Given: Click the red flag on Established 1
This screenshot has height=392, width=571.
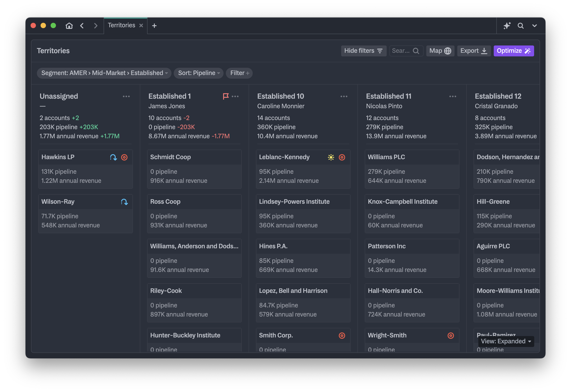Looking at the screenshot, I should pos(225,96).
